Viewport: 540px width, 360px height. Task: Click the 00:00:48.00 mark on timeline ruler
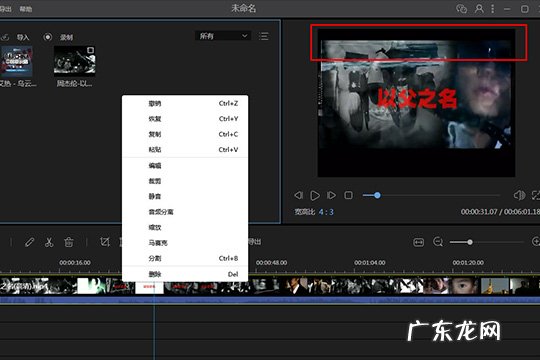pos(271,263)
